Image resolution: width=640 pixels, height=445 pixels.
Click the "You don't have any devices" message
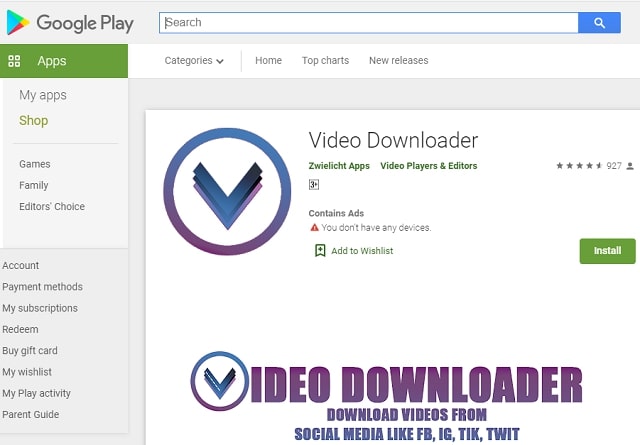point(376,227)
